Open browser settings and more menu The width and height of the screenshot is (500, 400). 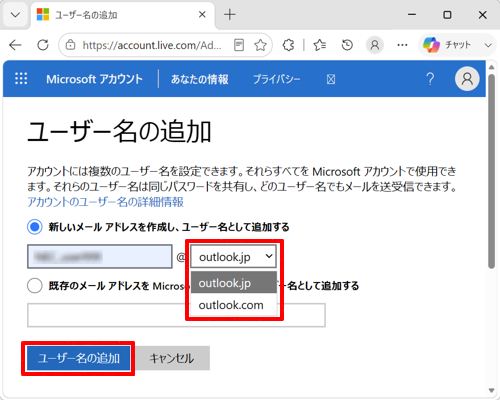pyautogui.click(x=402, y=45)
